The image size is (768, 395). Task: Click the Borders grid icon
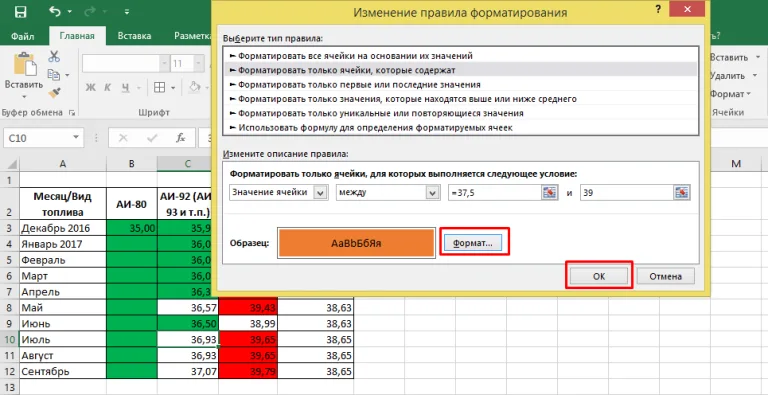pos(159,88)
